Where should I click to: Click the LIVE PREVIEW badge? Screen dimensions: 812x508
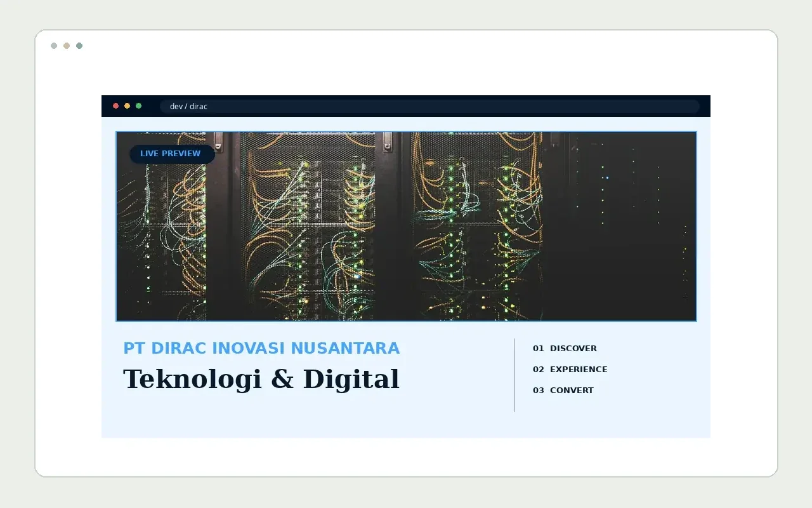pyautogui.click(x=172, y=154)
